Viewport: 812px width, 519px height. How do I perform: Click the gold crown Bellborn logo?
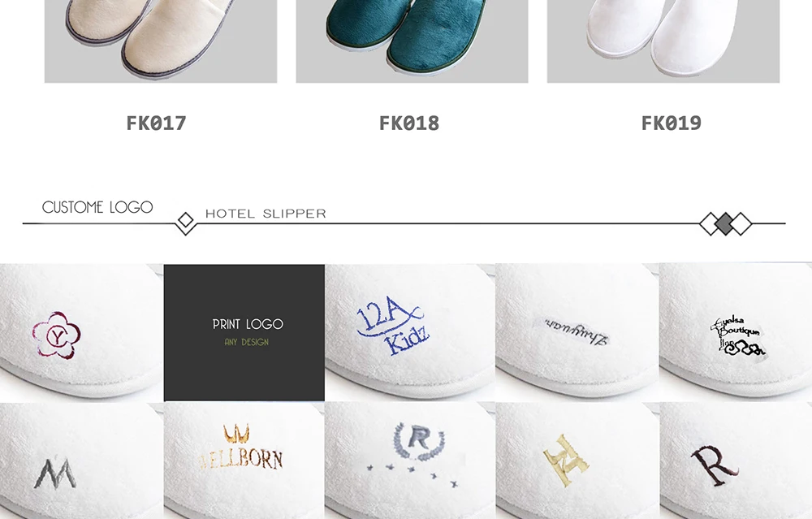tap(241, 448)
